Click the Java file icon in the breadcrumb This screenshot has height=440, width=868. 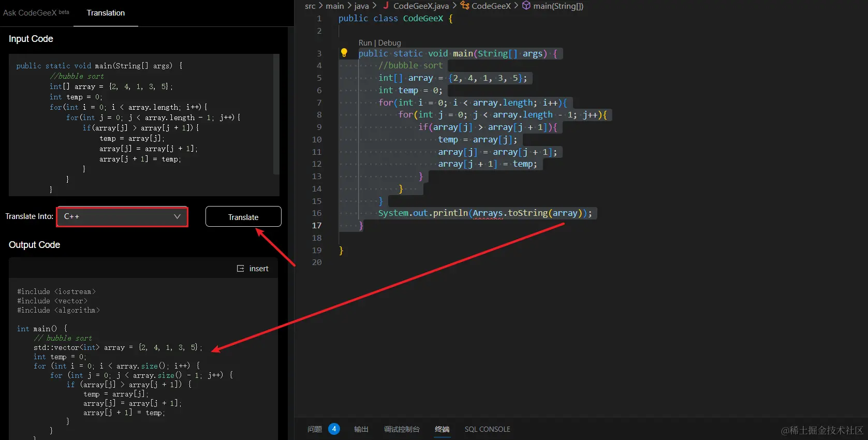pyautogui.click(x=386, y=6)
